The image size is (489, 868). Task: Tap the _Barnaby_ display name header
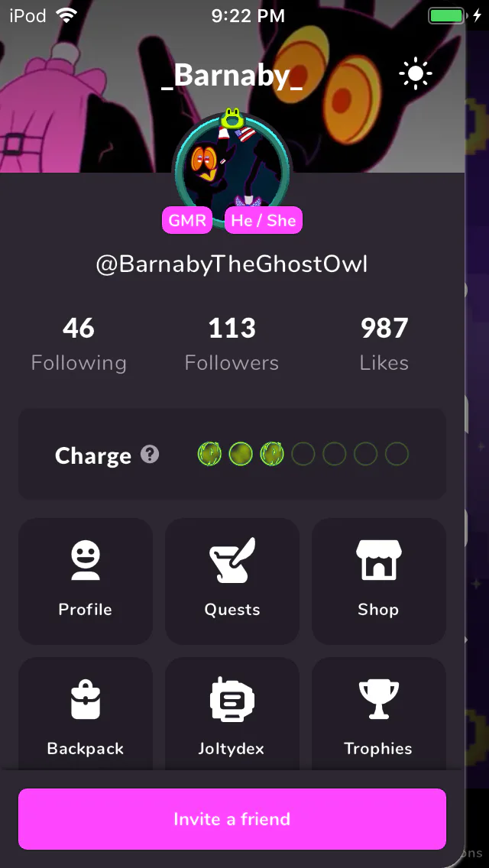tap(232, 76)
